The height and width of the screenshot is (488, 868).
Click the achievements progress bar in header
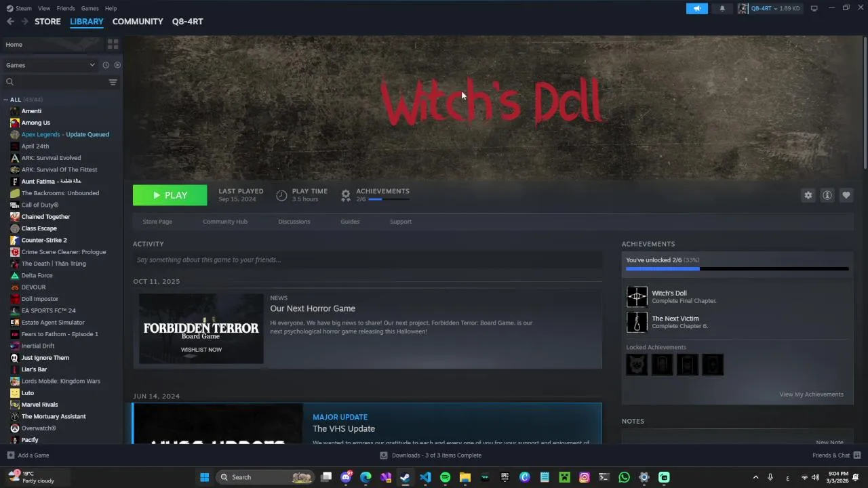point(389,199)
